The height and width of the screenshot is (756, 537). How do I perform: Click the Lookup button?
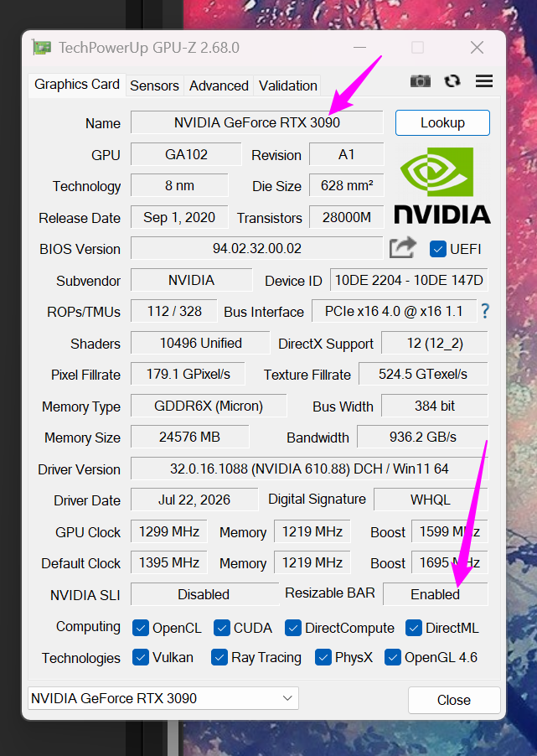point(442,122)
